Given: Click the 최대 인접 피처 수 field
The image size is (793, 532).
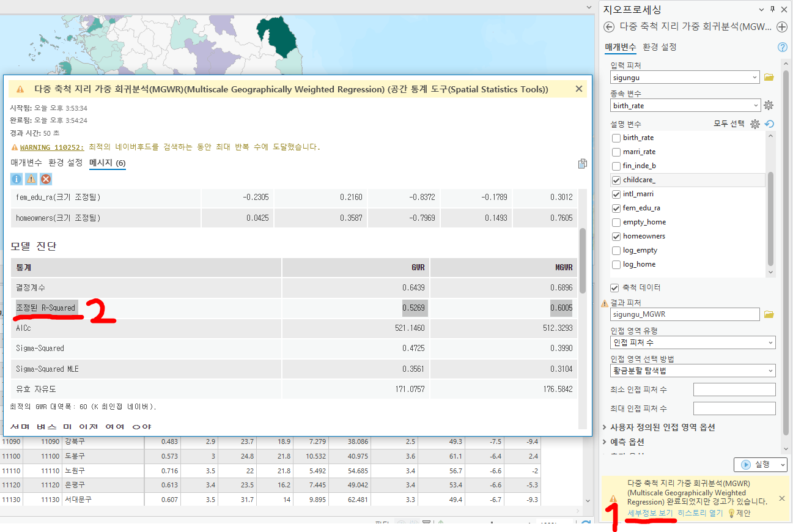Looking at the screenshot, I should pyautogui.click(x=734, y=408).
